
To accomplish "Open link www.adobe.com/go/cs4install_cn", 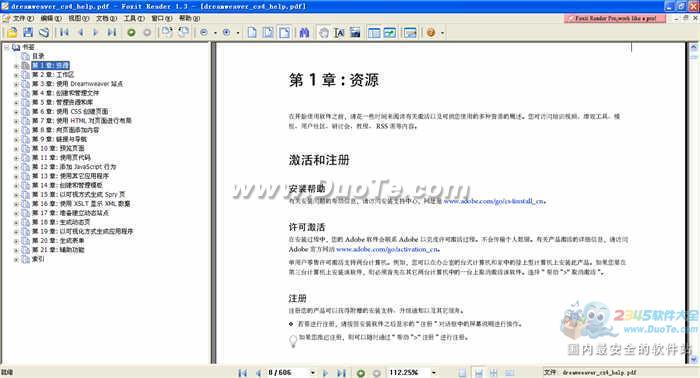I will [x=494, y=201].
